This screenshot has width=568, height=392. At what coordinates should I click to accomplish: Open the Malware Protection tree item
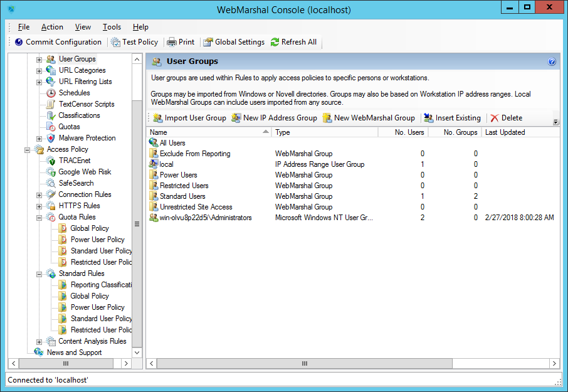(x=87, y=138)
